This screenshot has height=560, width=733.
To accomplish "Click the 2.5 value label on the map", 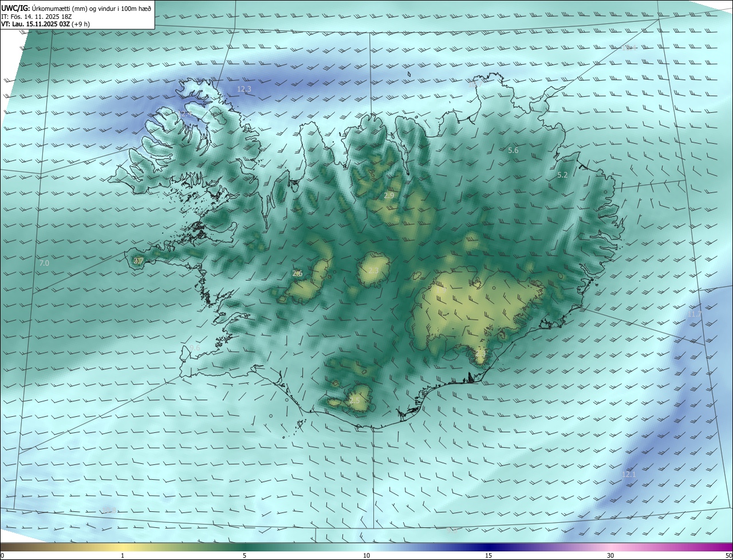I will point(355,400).
